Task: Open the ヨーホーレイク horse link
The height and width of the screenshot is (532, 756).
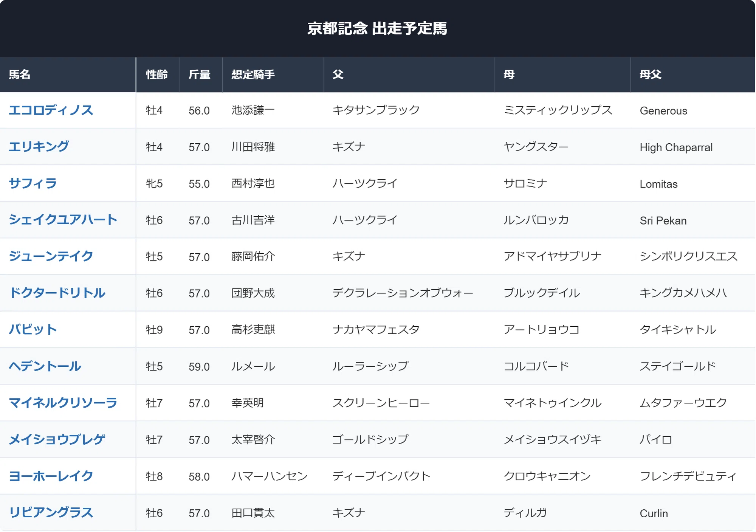Action: point(51,476)
